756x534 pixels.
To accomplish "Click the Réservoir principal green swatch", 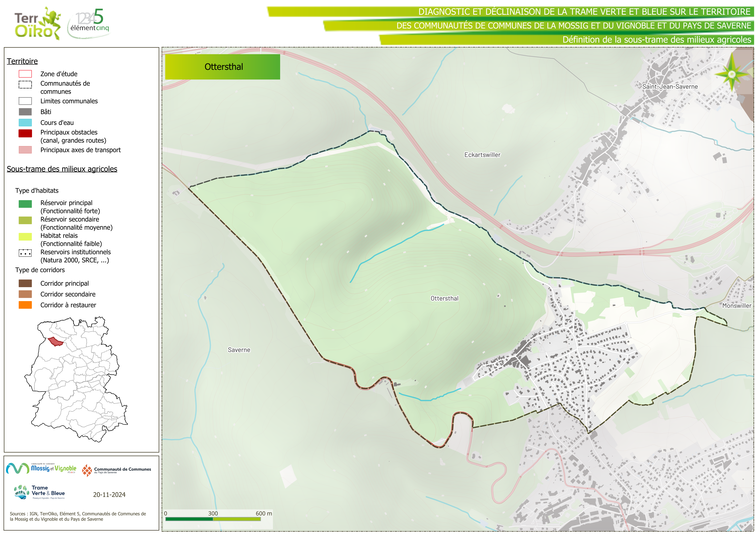I will [25, 204].
